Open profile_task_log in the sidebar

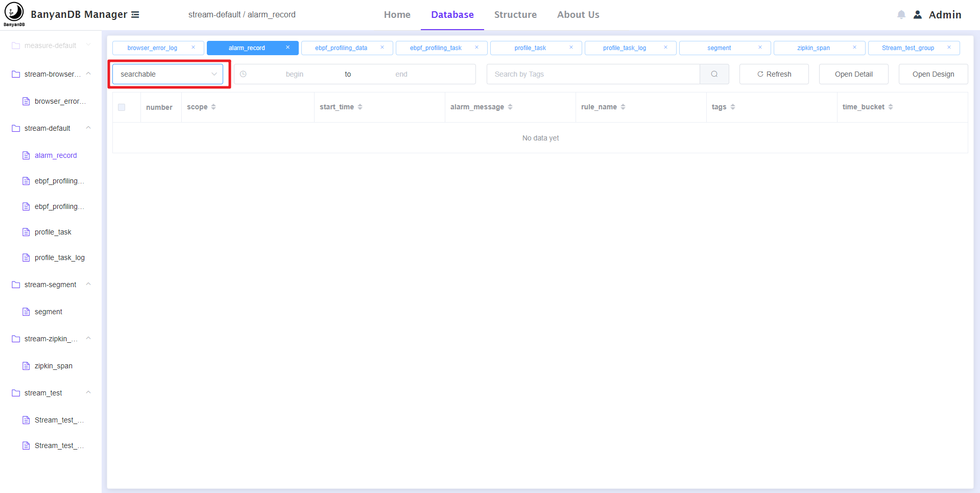[x=60, y=257]
